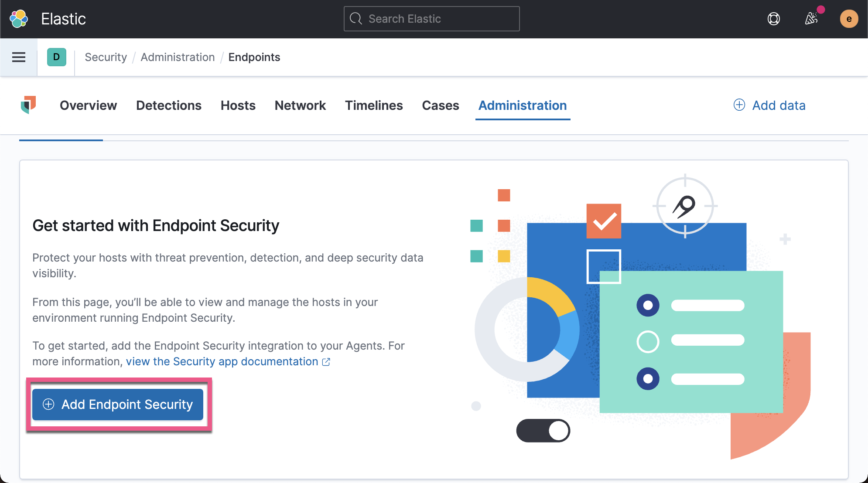868x483 pixels.
Task: Open the user profile avatar menu
Action: point(849,19)
